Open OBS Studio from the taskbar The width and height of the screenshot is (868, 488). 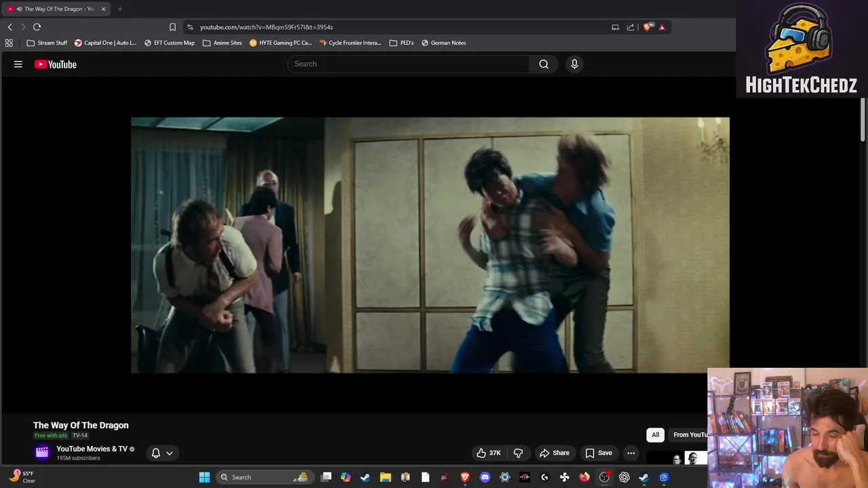(604, 477)
